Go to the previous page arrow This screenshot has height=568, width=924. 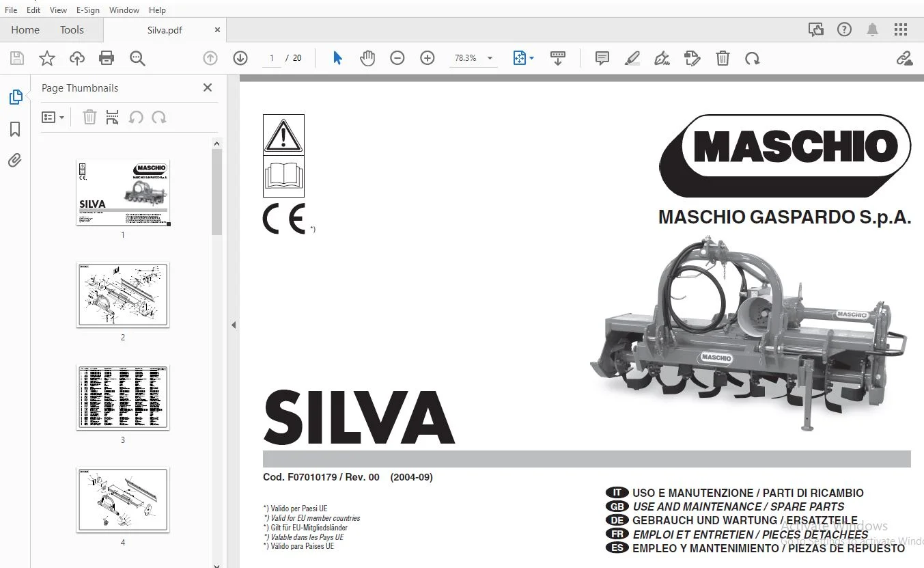point(210,58)
